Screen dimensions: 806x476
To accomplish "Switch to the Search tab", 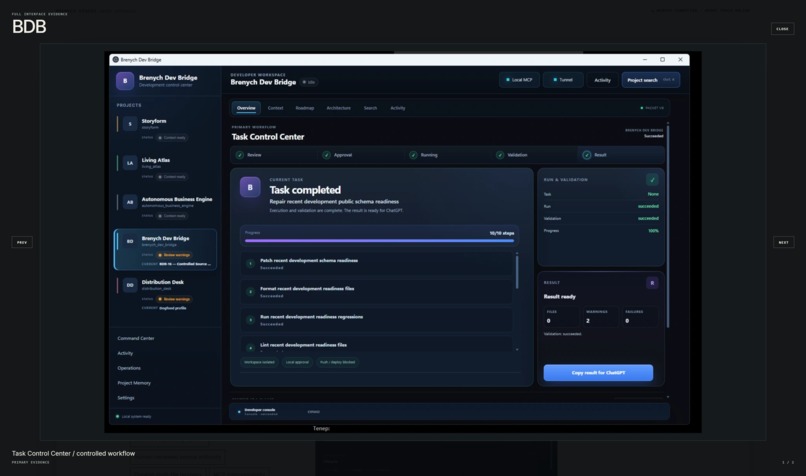I will click(x=371, y=108).
